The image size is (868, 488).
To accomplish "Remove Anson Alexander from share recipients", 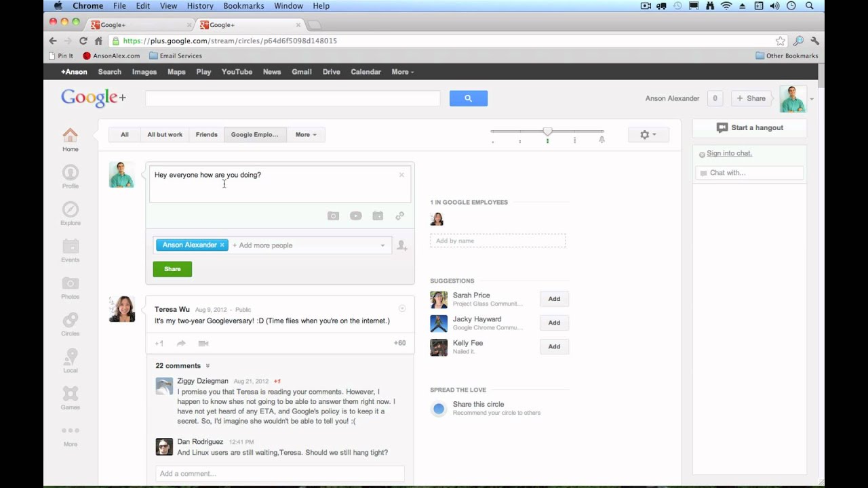I will (x=222, y=245).
